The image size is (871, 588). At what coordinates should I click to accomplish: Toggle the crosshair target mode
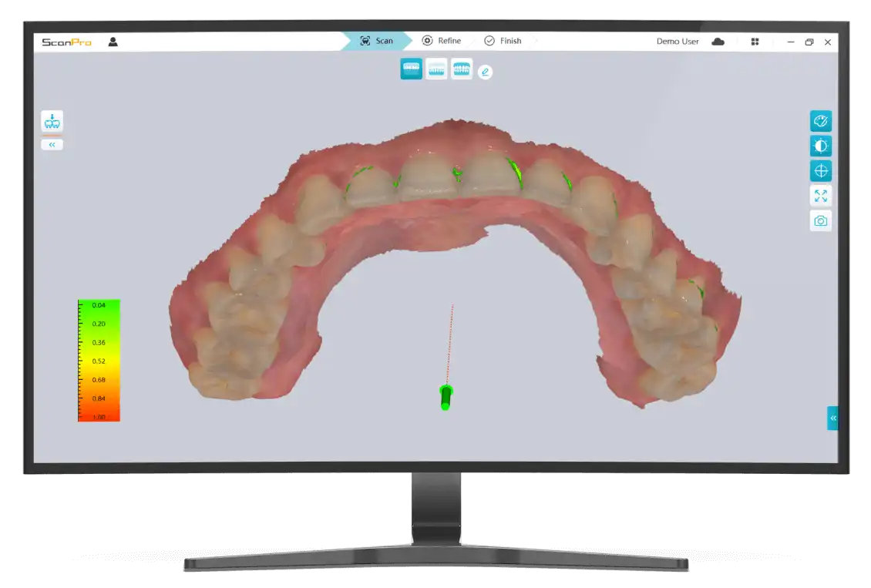click(820, 171)
